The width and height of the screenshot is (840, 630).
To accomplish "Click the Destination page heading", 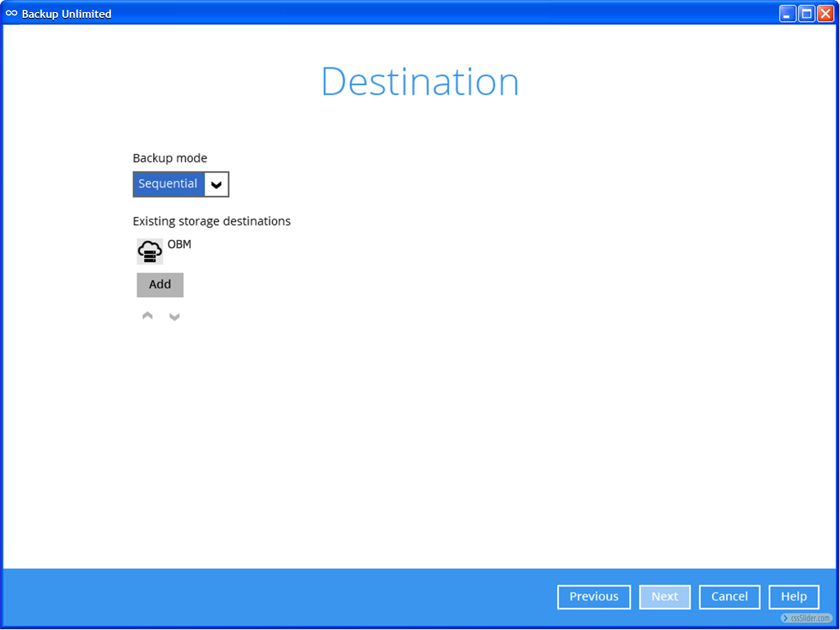I will coord(420,82).
